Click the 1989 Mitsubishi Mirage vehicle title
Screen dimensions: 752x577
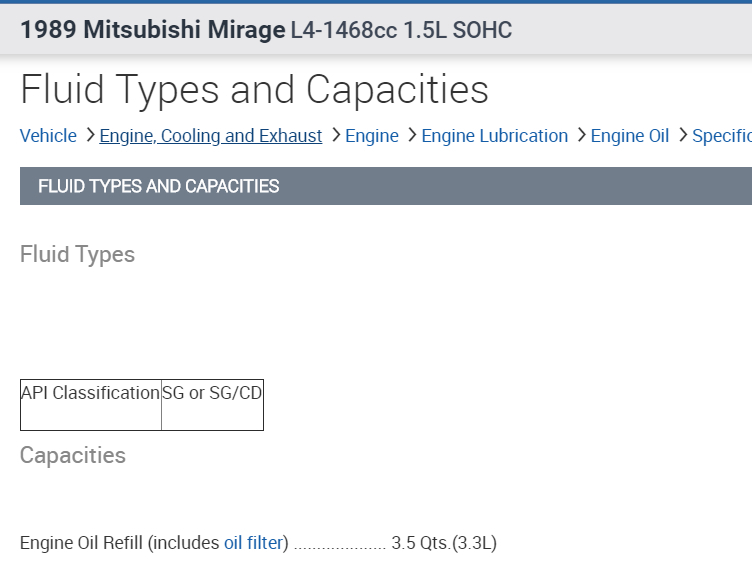click(152, 30)
